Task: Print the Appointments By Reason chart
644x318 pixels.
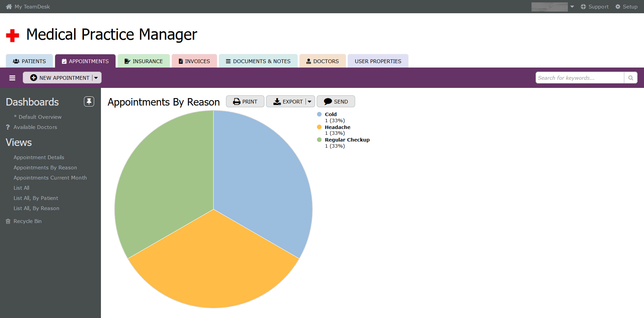Action: click(245, 101)
